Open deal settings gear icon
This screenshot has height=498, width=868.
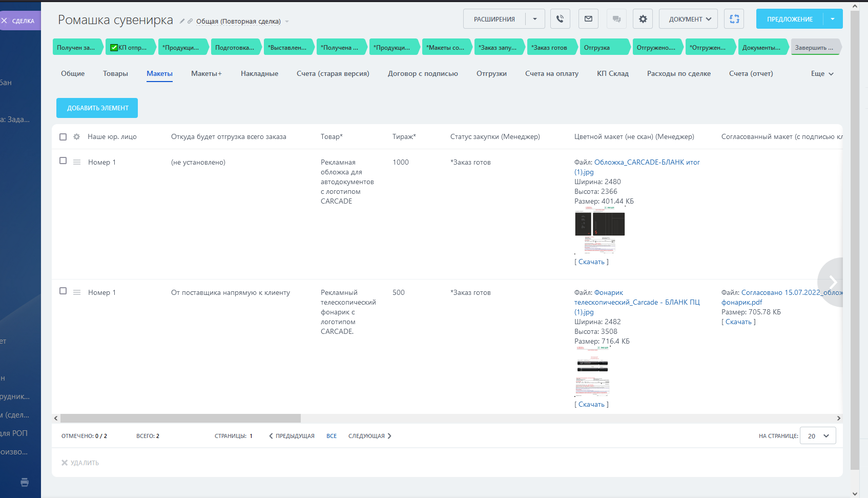[643, 19]
